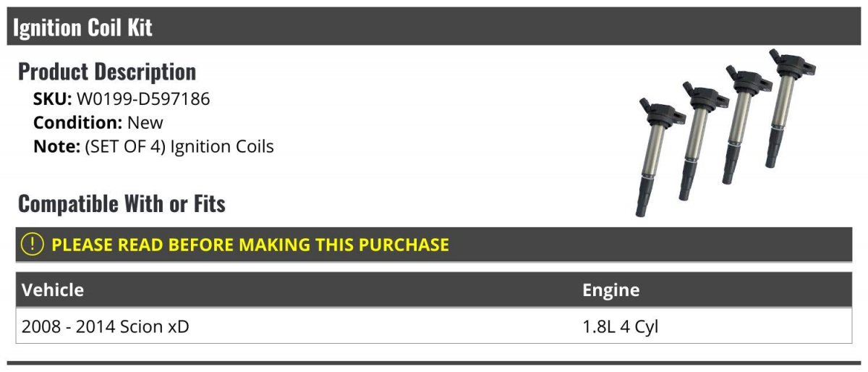Viewport: 868px width, 372px height.
Task: Open the PLEASE READ BEFORE MAKING THIS PURCHASE notice
Action: (x=250, y=245)
